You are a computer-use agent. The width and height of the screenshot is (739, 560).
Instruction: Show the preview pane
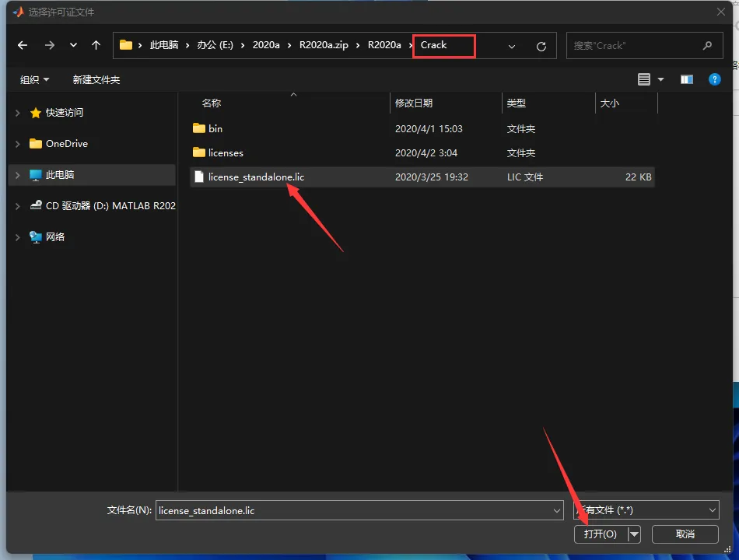click(687, 79)
